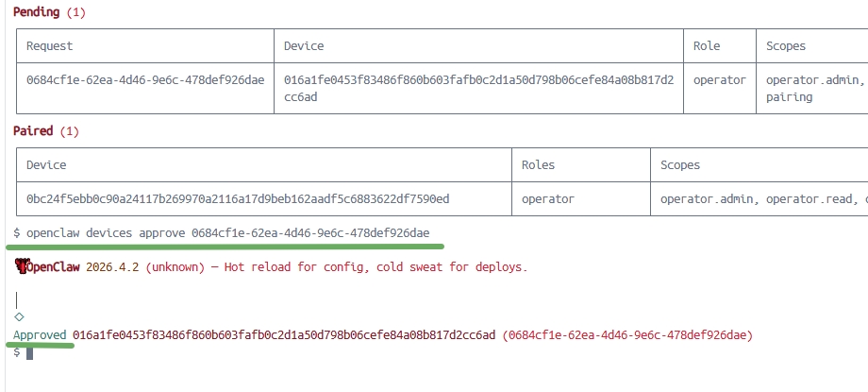Viewport: 868px width, 392px height.
Task: Click the terminal cursor block at prompt
Action: [30, 352]
